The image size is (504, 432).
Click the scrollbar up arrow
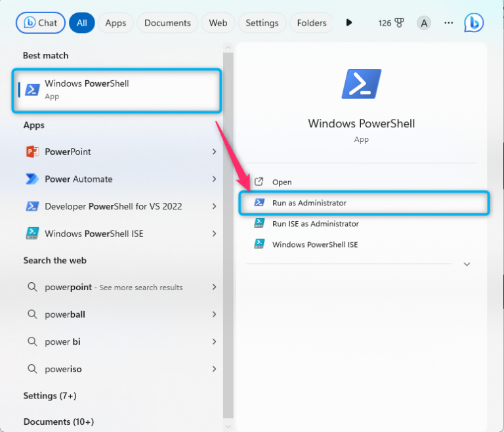(x=228, y=48)
